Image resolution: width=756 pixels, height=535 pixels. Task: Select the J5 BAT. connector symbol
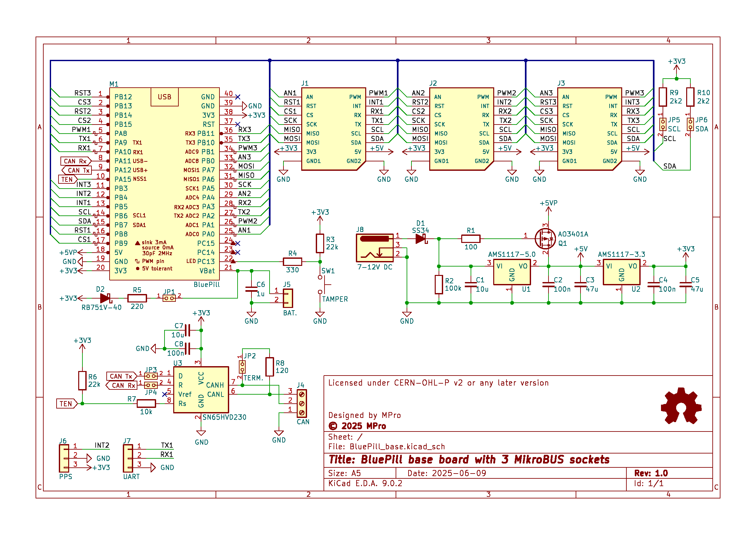coord(288,298)
